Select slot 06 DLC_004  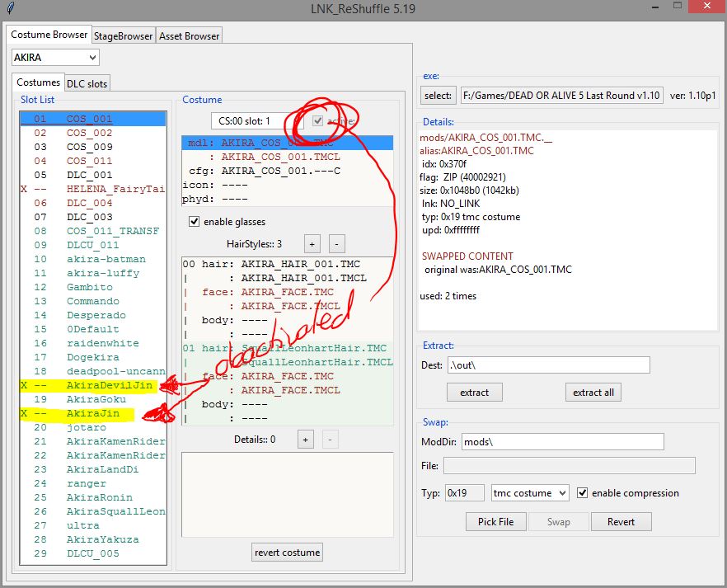pos(92,203)
